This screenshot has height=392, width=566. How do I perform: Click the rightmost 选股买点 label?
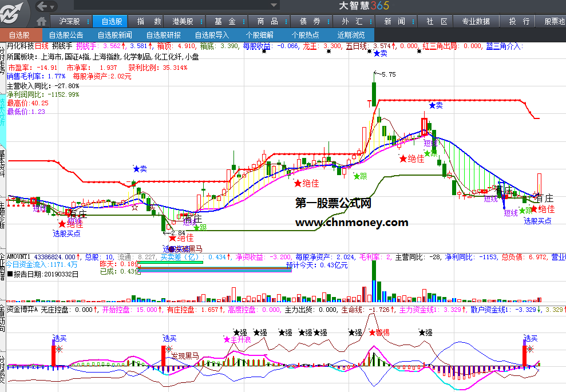pos(537,221)
